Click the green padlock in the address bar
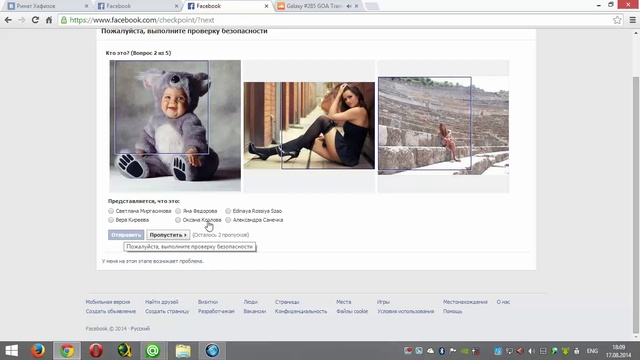 64,20
